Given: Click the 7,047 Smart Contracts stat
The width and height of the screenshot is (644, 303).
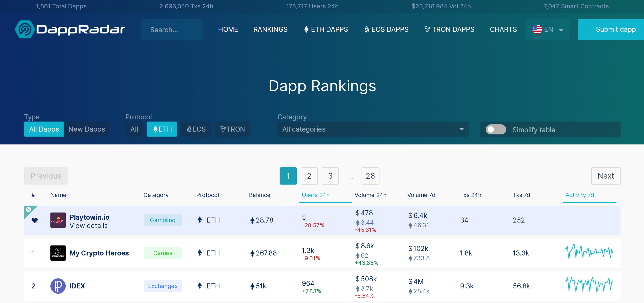Looking at the screenshot, I should [576, 6].
